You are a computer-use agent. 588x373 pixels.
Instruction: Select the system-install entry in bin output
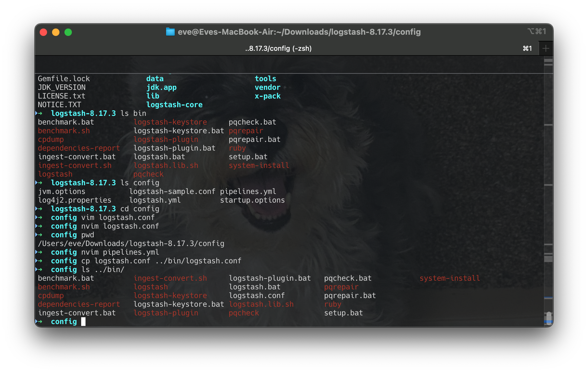click(x=259, y=165)
